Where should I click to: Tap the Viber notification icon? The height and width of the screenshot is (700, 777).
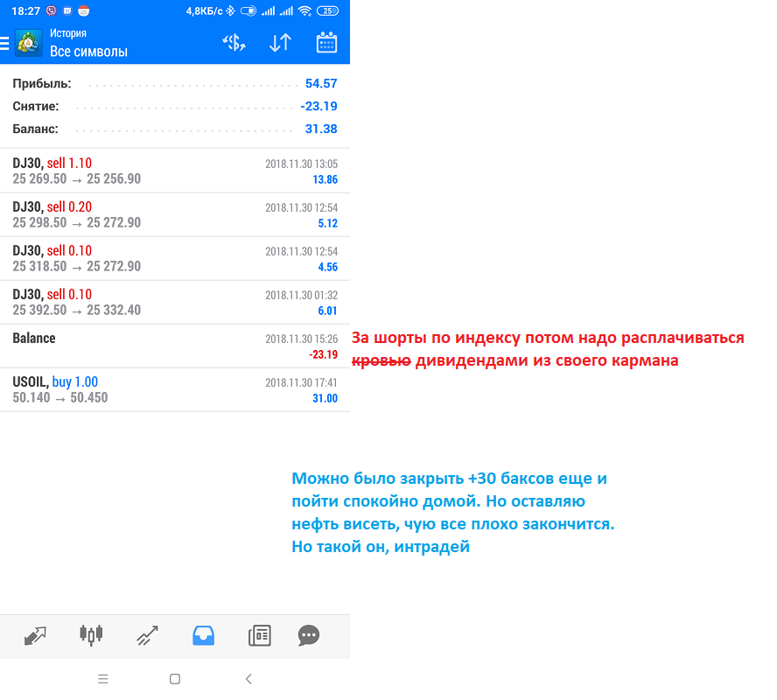pyautogui.click(x=51, y=10)
